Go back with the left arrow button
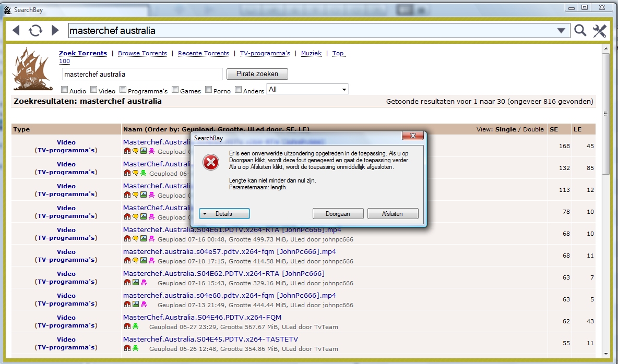Screen dimensions: 618x364 click(16, 30)
